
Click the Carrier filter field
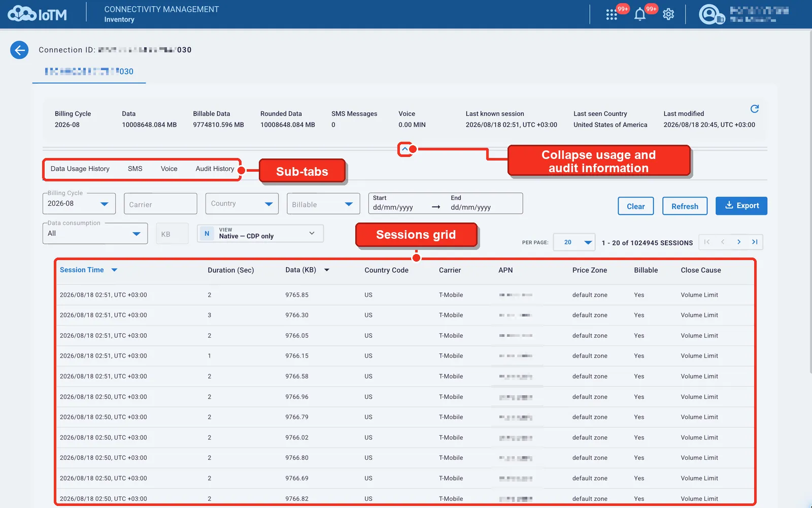click(x=160, y=204)
